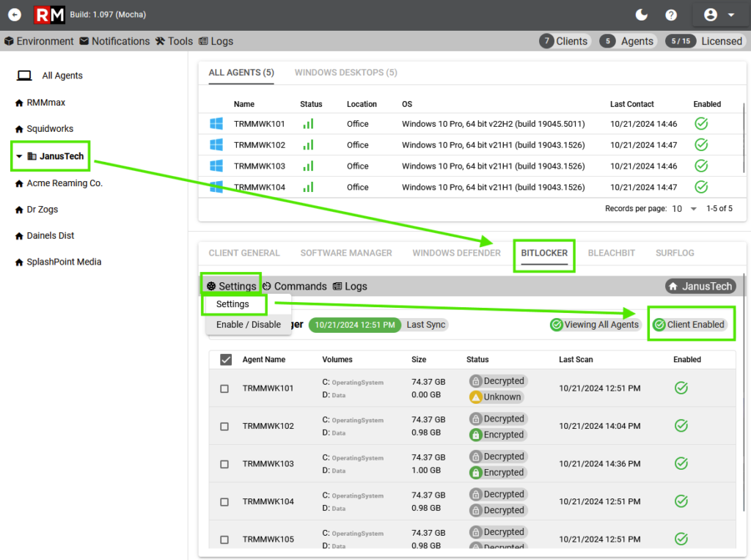Open SURFLOG tab
The image size is (751, 560).
(675, 253)
